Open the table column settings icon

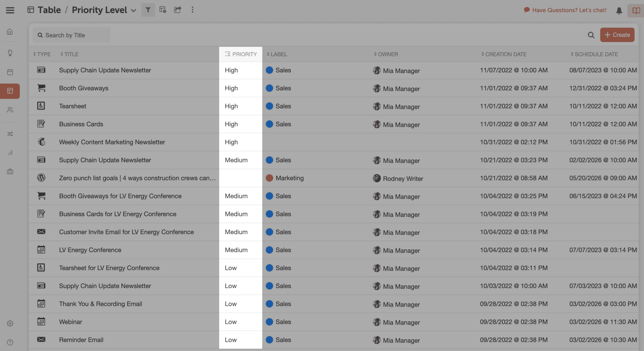point(163,10)
